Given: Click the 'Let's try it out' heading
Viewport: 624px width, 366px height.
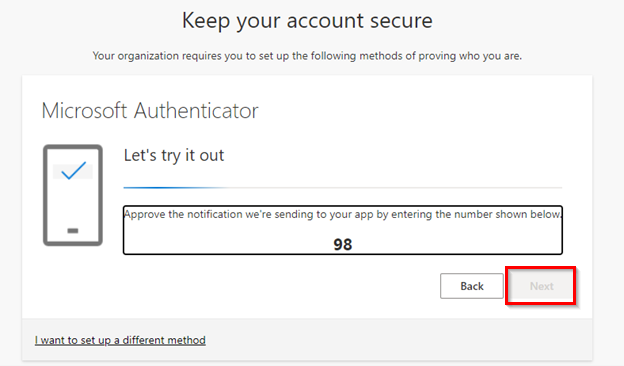Looking at the screenshot, I should 174,155.
